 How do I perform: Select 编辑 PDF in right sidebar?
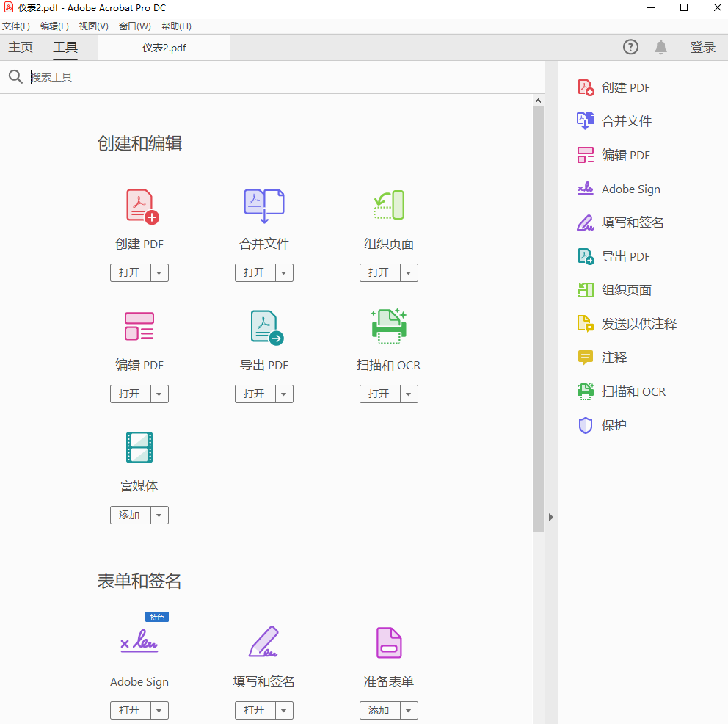(x=614, y=155)
